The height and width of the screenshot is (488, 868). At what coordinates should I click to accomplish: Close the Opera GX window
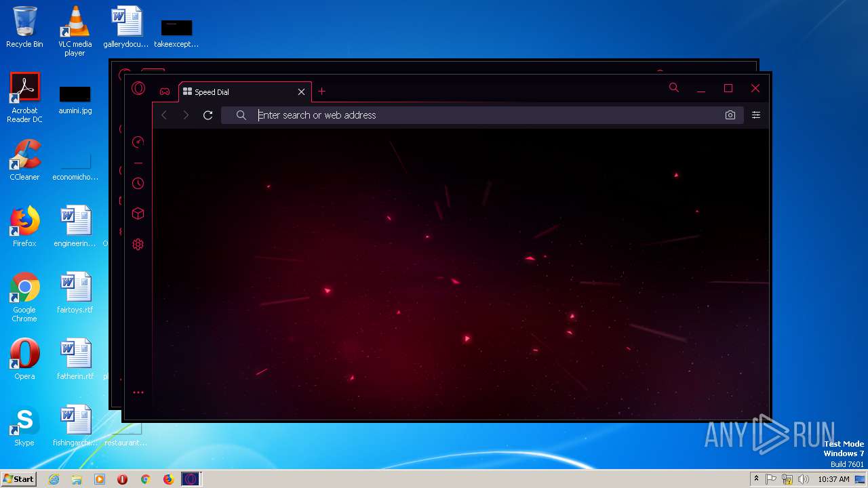coord(755,88)
